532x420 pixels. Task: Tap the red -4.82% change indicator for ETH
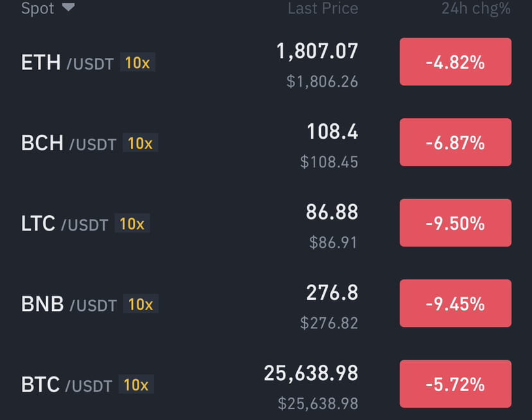[x=455, y=62]
